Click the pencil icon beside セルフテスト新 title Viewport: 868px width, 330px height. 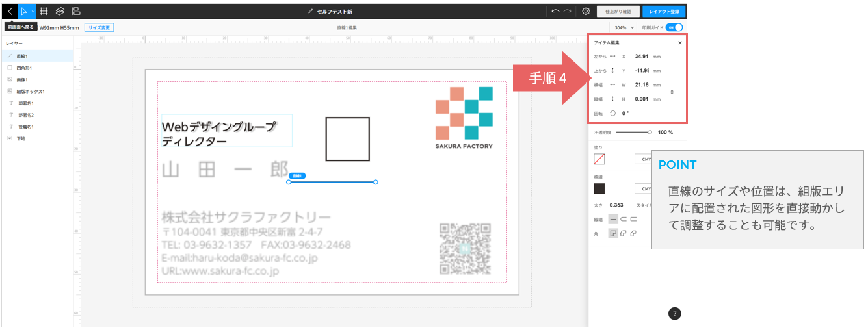(x=311, y=12)
